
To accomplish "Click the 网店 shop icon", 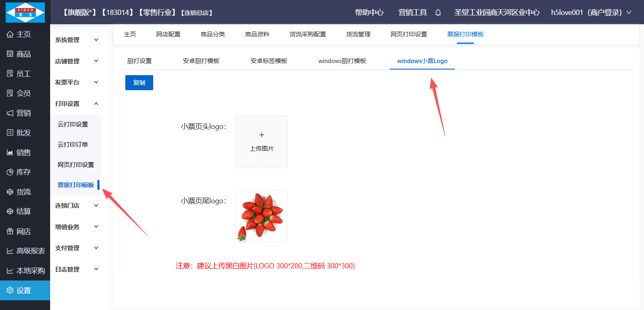I will (10, 231).
